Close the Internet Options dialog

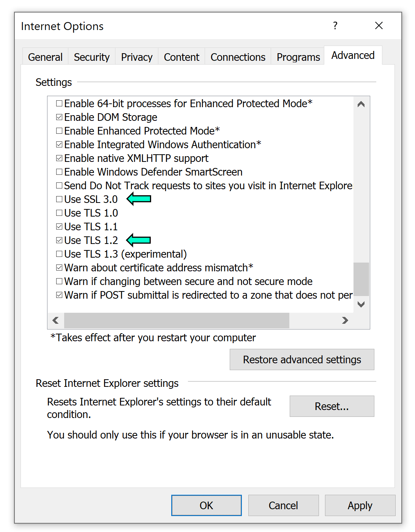click(x=379, y=26)
